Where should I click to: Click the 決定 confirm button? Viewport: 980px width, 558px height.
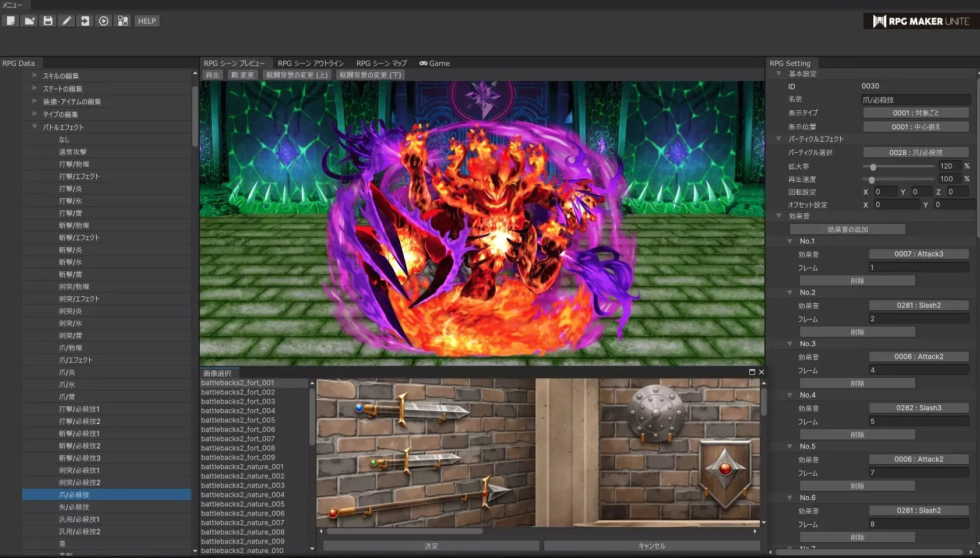coord(431,546)
